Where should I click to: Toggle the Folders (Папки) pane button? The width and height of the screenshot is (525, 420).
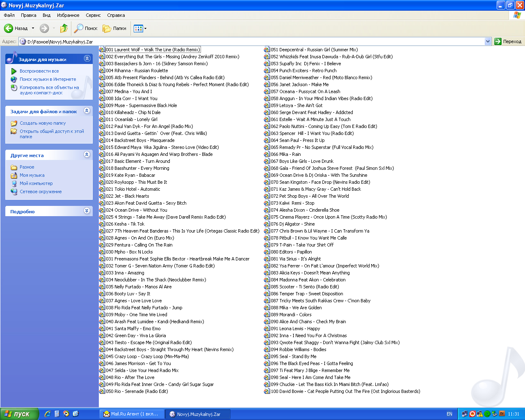click(114, 28)
